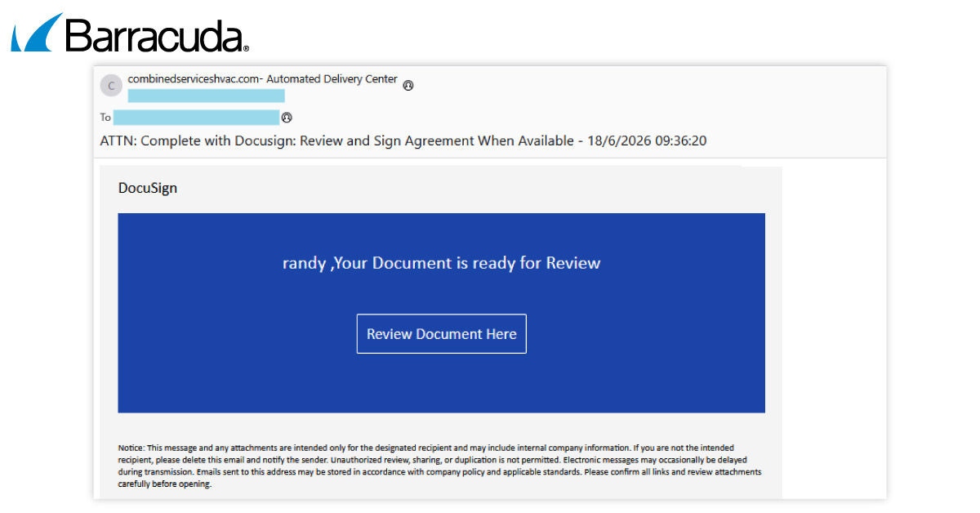Open contact card icon beside Automated Delivery Center
The image size is (980, 513).
408,85
